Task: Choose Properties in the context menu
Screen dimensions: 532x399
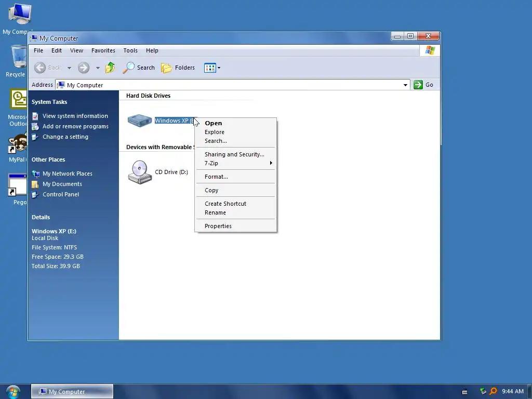Action: pos(235,226)
